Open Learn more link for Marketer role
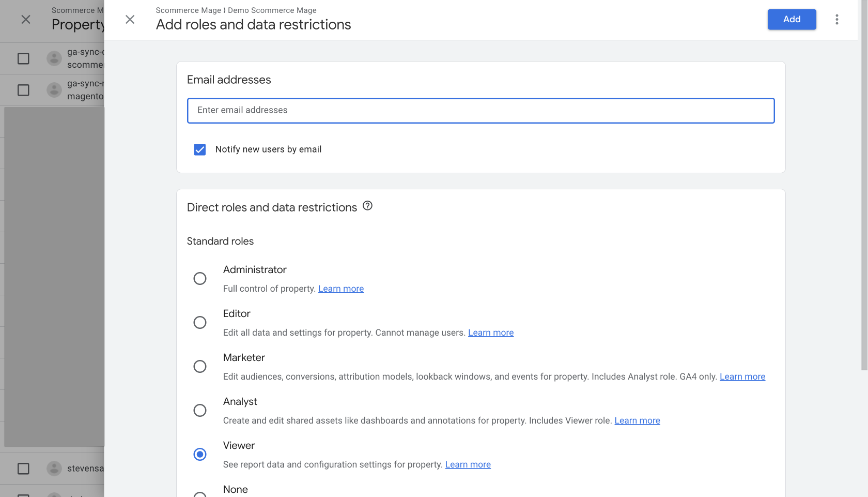 (x=742, y=376)
